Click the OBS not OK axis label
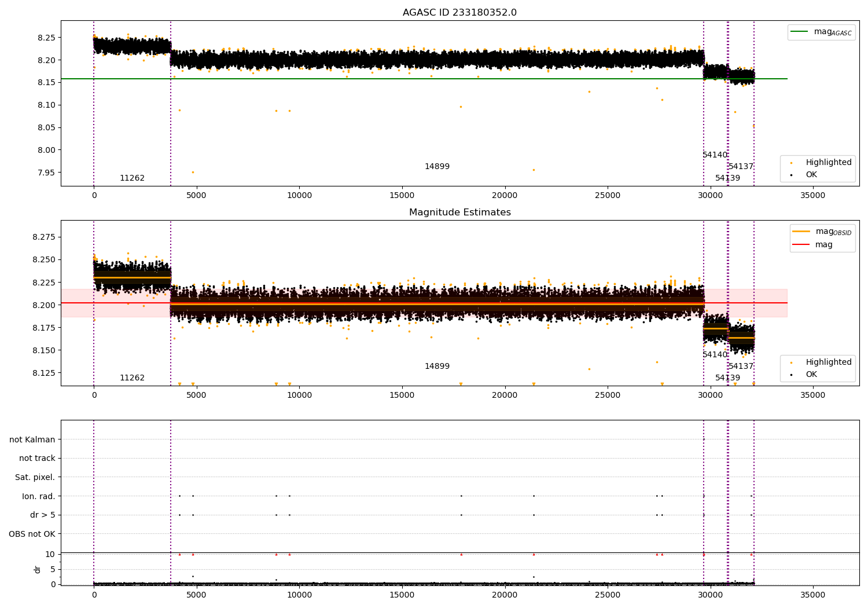868x608 pixels. [32, 534]
